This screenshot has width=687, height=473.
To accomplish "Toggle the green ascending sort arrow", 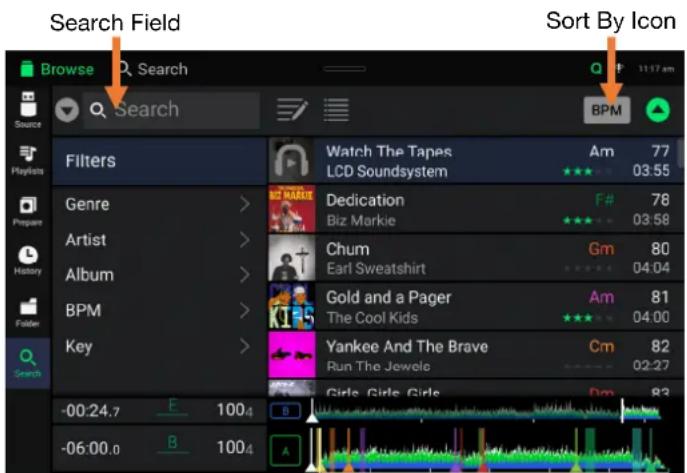I will tap(658, 110).
